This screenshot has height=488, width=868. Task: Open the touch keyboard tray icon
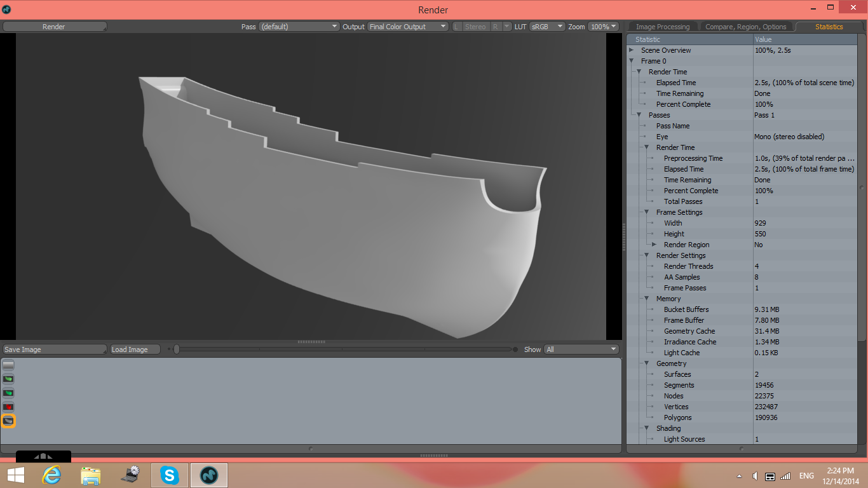coord(770,476)
